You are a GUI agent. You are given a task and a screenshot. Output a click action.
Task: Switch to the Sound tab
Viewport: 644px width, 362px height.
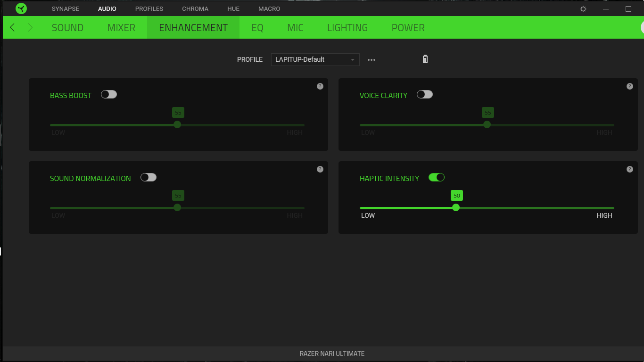(x=67, y=27)
